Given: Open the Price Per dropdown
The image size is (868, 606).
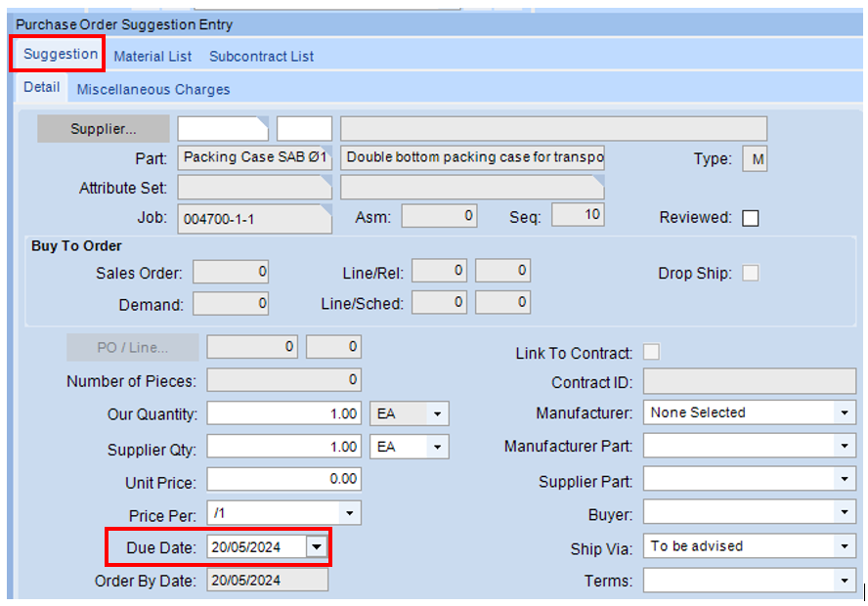Looking at the screenshot, I should 349,512.
